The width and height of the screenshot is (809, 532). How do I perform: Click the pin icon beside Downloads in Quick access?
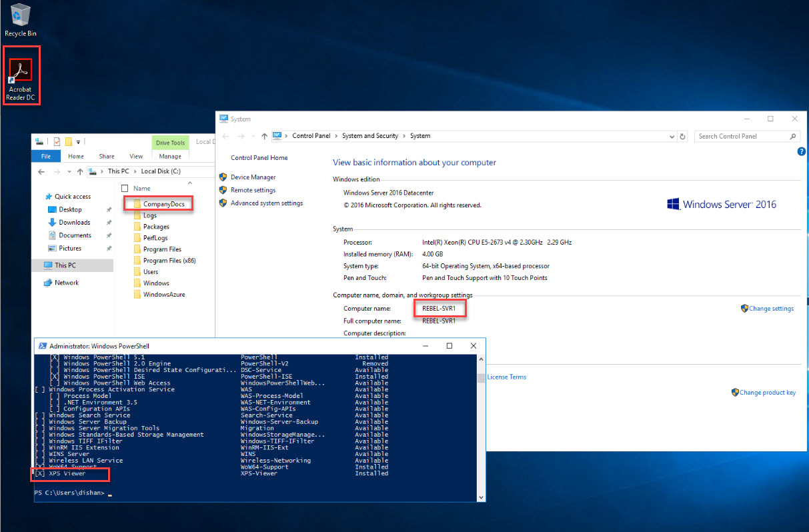coord(109,222)
